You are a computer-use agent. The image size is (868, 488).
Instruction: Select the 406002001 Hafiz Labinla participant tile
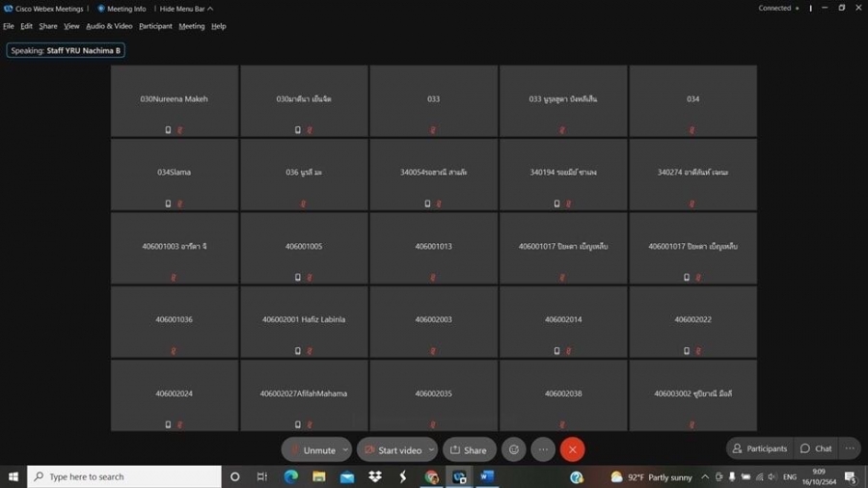[304, 321]
